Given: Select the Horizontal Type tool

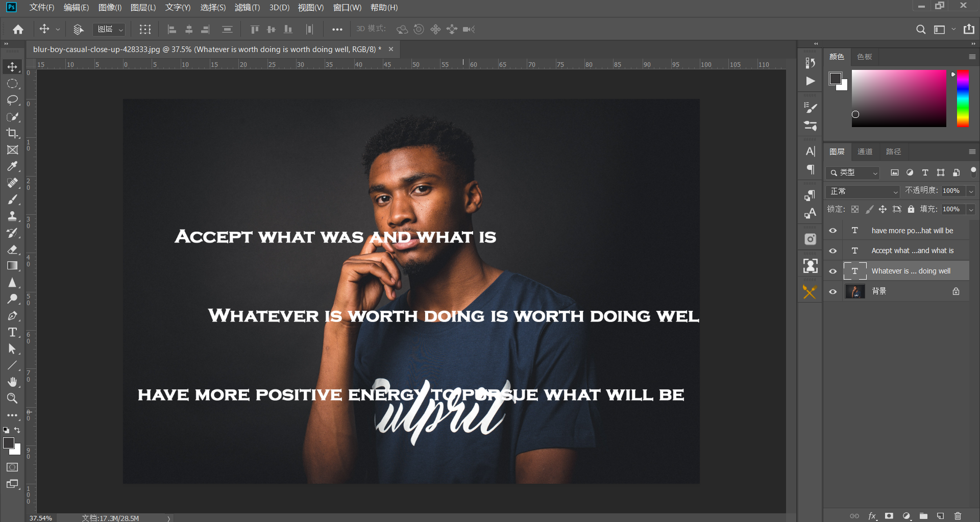Looking at the screenshot, I should 12,332.
